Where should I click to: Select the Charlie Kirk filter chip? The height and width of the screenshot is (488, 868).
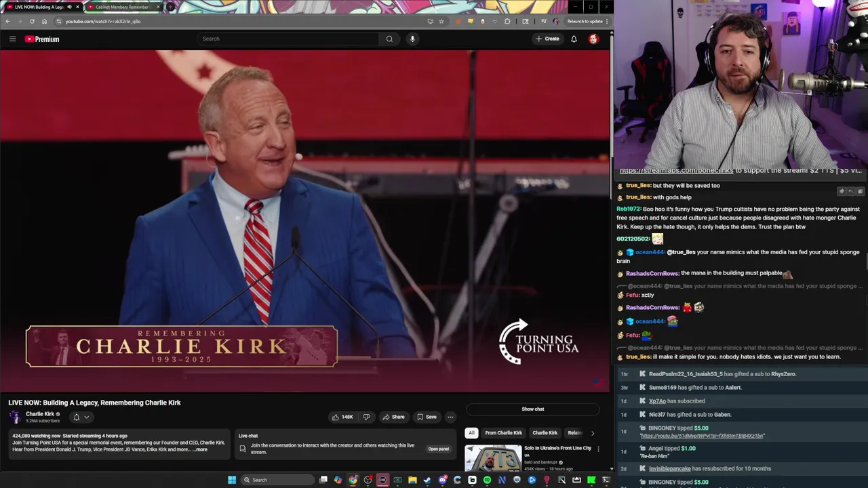coord(545,432)
